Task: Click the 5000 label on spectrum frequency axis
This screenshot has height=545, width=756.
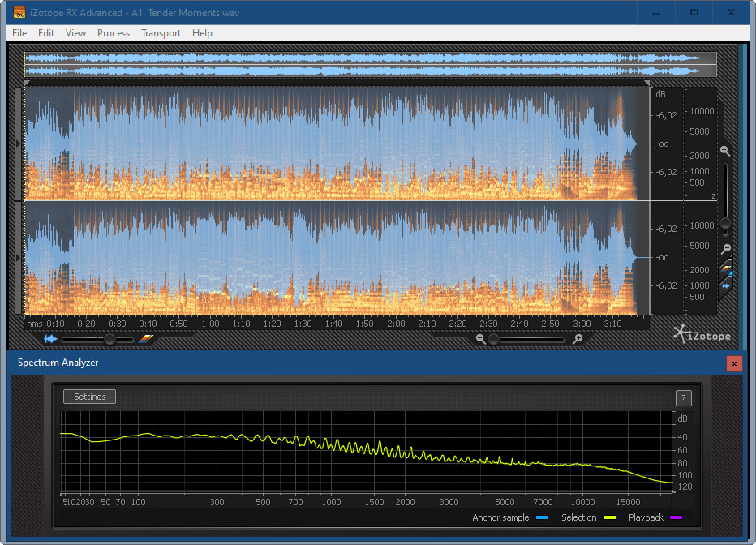Action: (505, 502)
